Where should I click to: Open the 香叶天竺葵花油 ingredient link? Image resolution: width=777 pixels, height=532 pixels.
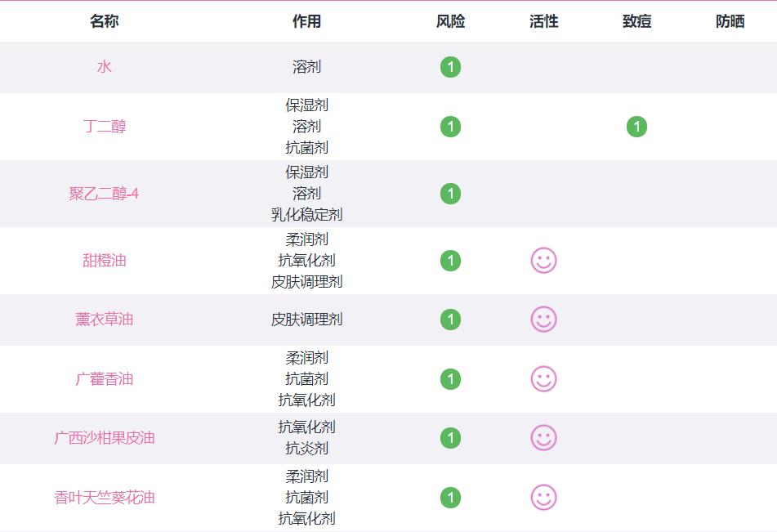point(105,498)
